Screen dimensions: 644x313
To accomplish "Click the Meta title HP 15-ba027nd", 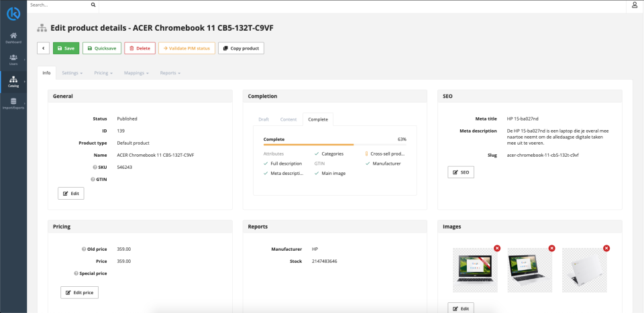I will tap(523, 119).
